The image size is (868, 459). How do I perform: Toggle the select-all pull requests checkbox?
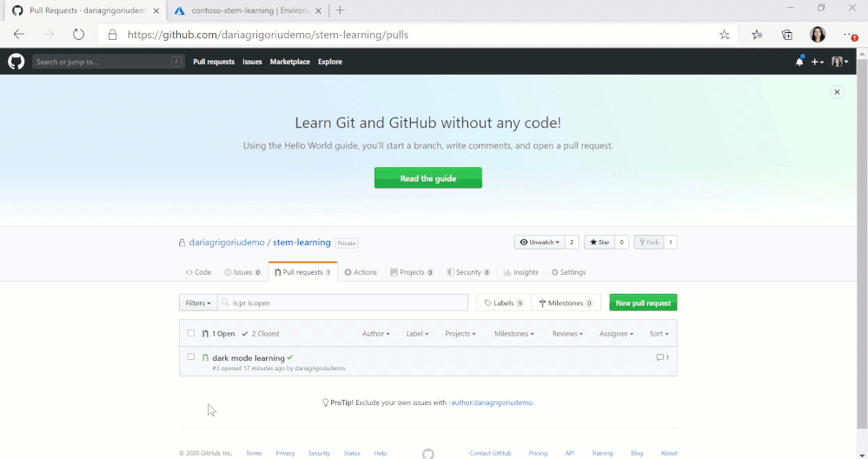191,333
